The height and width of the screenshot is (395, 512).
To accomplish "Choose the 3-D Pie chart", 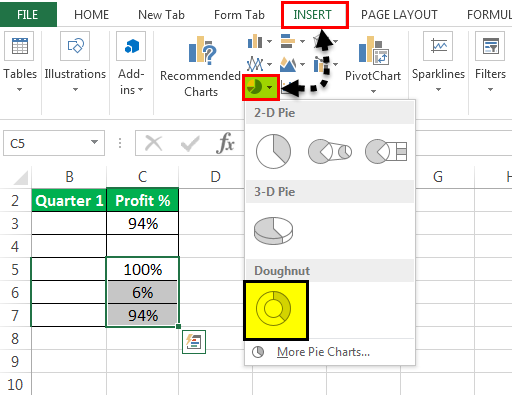I will tap(273, 231).
